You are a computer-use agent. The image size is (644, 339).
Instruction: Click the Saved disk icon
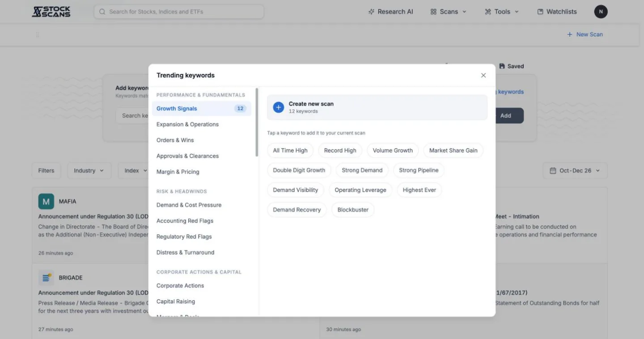tap(502, 66)
